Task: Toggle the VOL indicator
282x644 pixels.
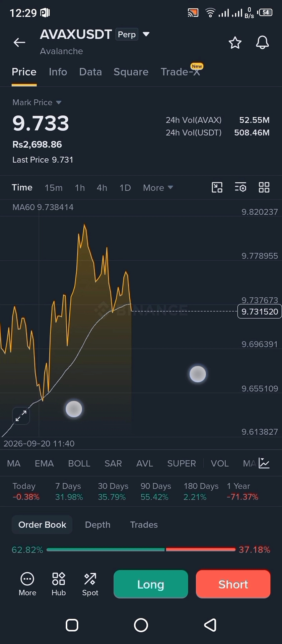Action: pyautogui.click(x=219, y=464)
